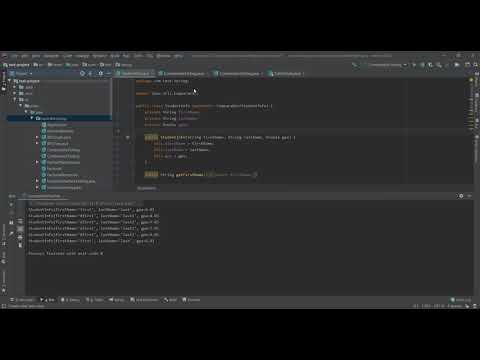Click scroll-to-end icon in Run console
The width and height of the screenshot is (480, 360).
pyautogui.click(x=20, y=229)
